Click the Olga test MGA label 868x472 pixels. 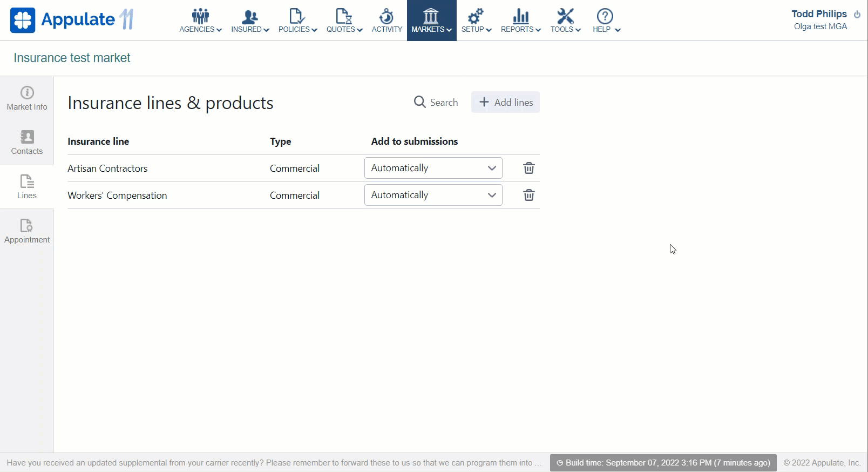tap(820, 26)
